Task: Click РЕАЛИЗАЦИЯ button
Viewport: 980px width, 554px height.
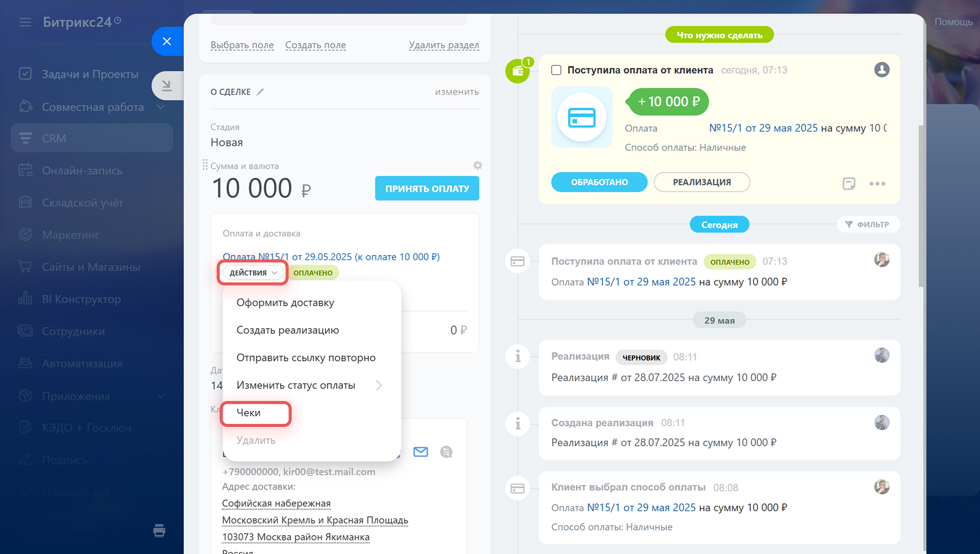Action: [x=702, y=182]
